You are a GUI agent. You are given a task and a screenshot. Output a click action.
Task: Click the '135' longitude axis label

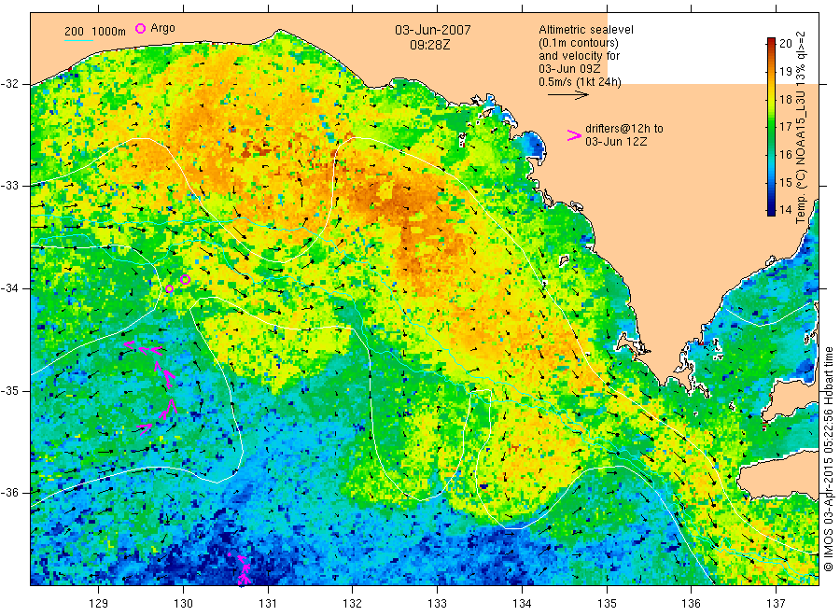607,604
